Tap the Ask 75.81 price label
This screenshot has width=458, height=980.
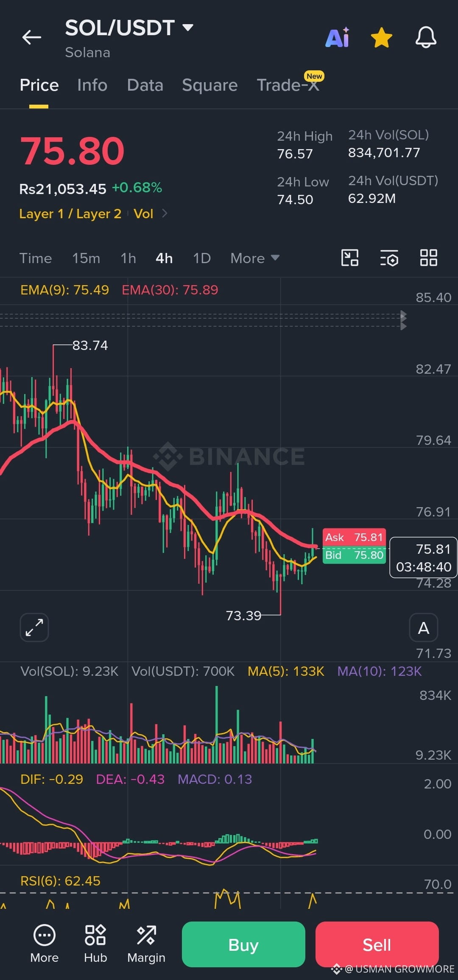point(354,537)
